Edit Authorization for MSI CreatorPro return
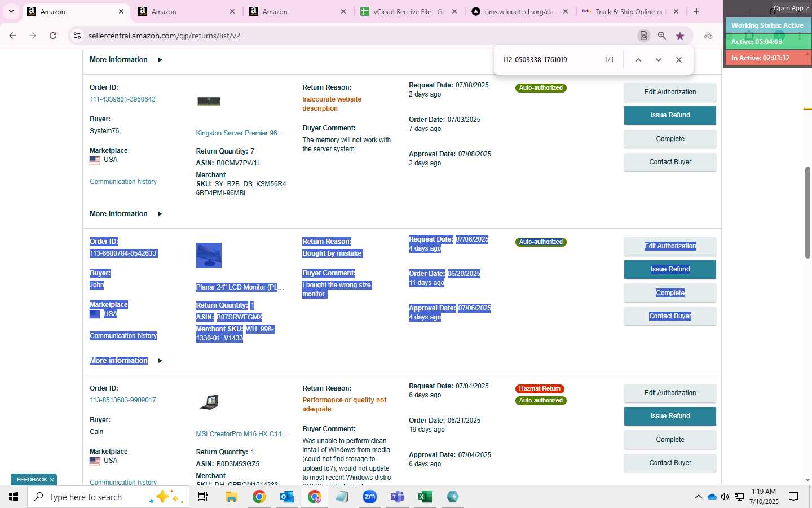This screenshot has width=812, height=508. [x=670, y=393]
